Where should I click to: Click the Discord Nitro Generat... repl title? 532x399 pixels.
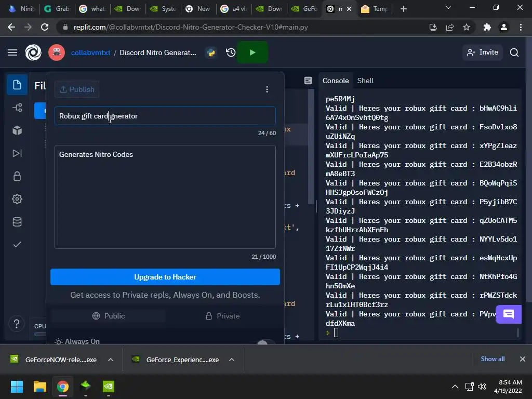(158, 52)
